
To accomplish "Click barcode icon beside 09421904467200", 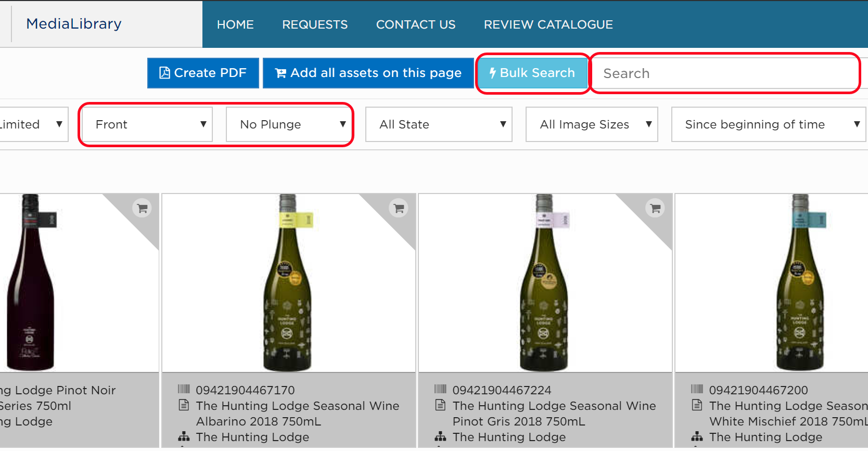I will click(x=697, y=389).
